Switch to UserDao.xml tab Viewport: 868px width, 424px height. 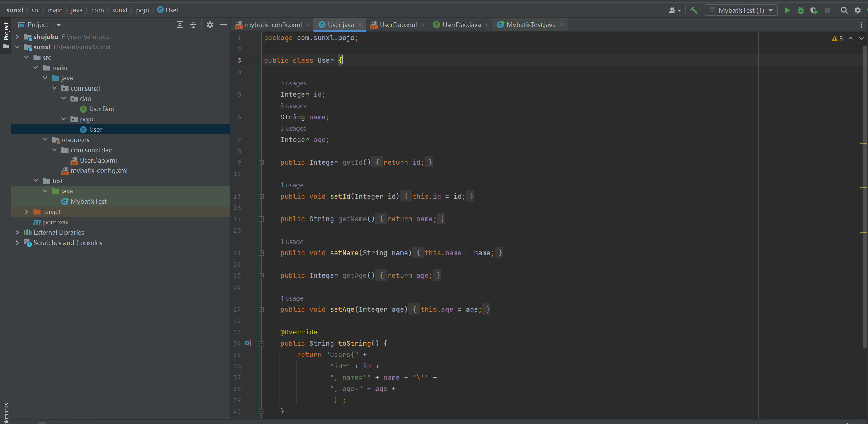[x=398, y=25]
